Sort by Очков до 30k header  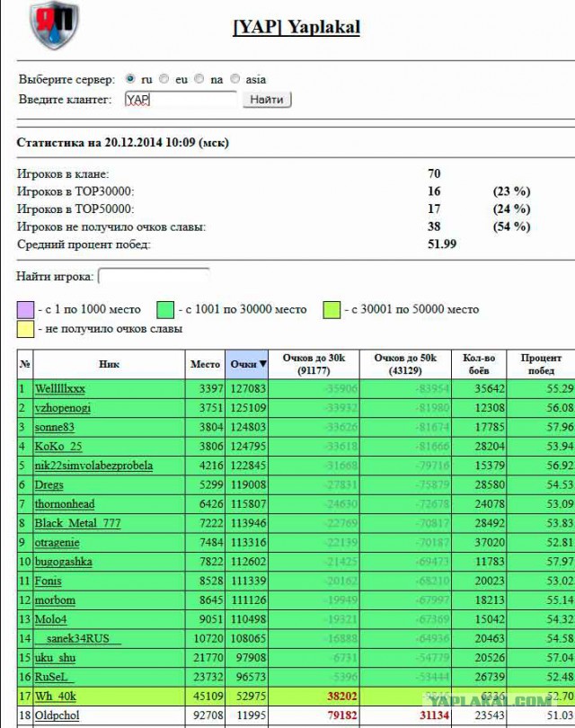tap(314, 364)
